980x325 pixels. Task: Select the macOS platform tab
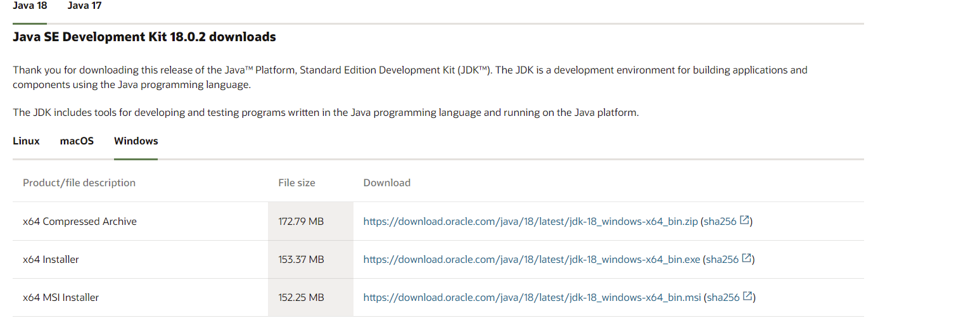(77, 141)
